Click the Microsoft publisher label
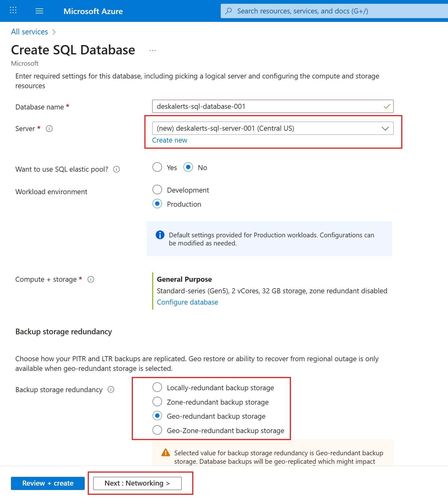The width and height of the screenshot is (448, 500). (x=25, y=63)
